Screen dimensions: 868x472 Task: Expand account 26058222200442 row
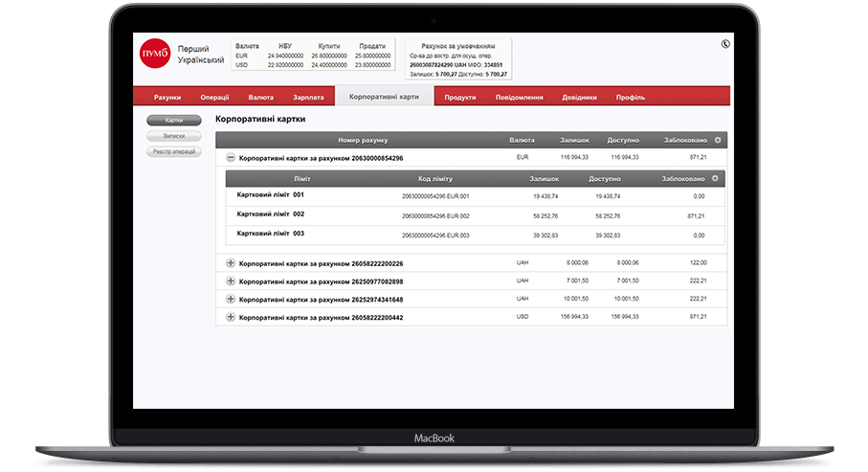[x=231, y=317]
